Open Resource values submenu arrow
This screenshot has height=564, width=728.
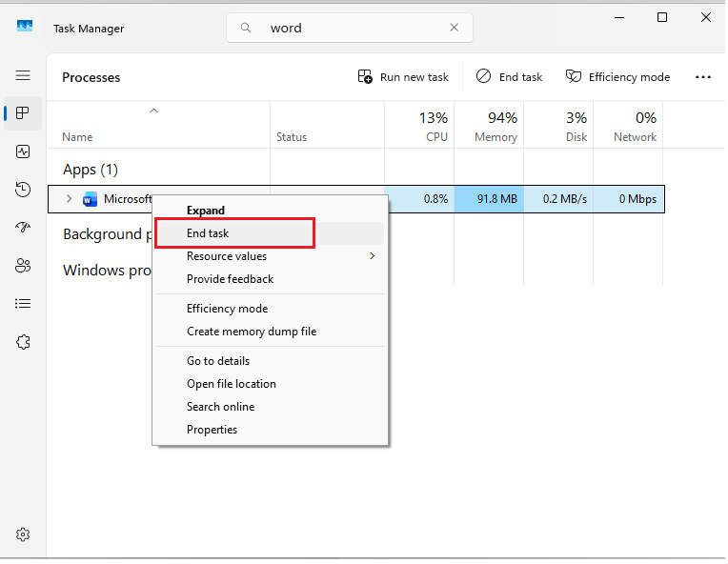click(372, 255)
